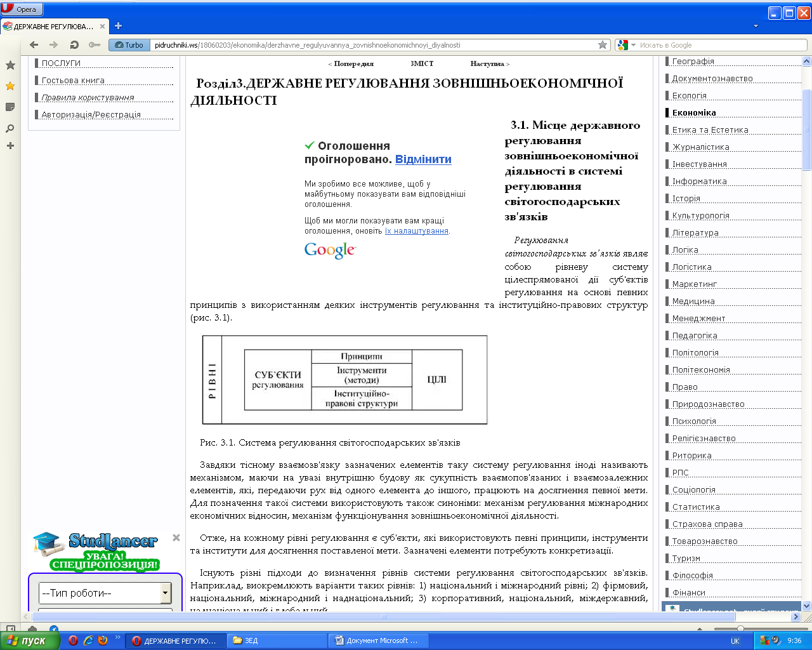Select Психологія in subject list
Image resolution: width=812 pixels, height=650 pixels.
[x=694, y=421]
